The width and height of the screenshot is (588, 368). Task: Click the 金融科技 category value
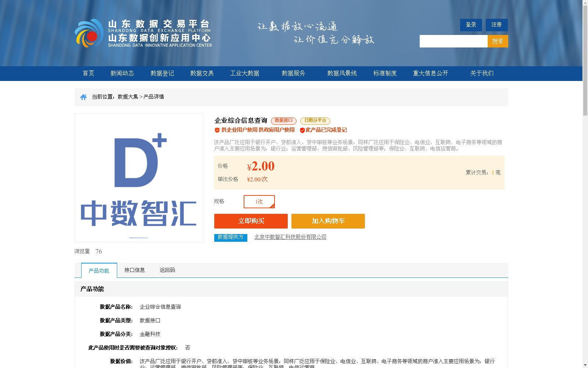150,334
